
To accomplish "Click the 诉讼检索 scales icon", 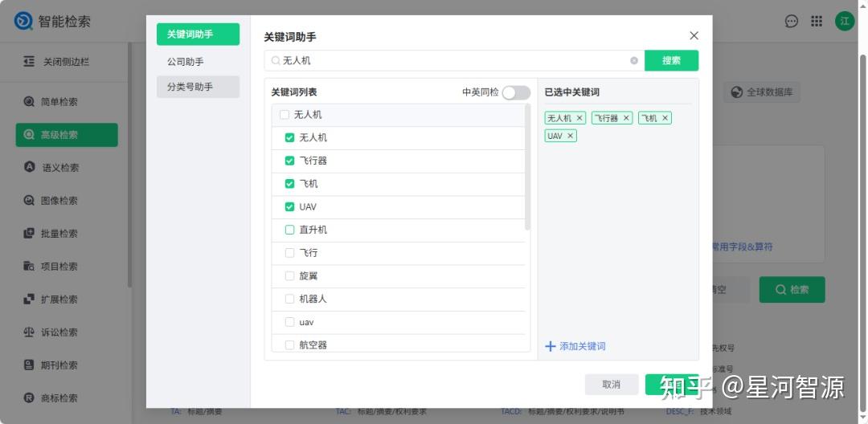I will pyautogui.click(x=29, y=332).
